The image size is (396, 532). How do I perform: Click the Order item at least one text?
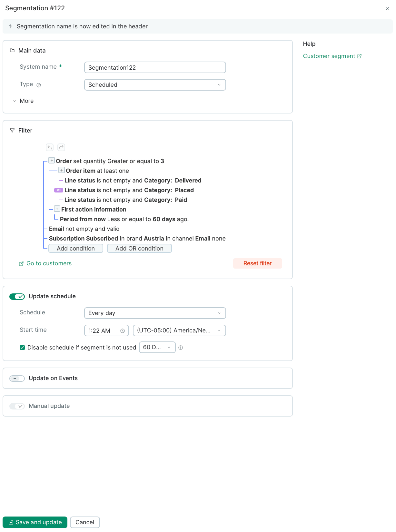point(97,171)
